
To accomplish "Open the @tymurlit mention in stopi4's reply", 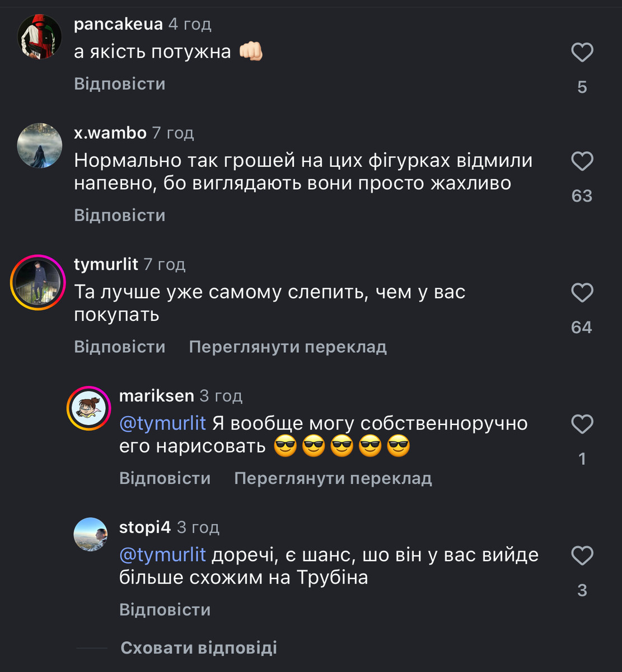I will pyautogui.click(x=163, y=555).
